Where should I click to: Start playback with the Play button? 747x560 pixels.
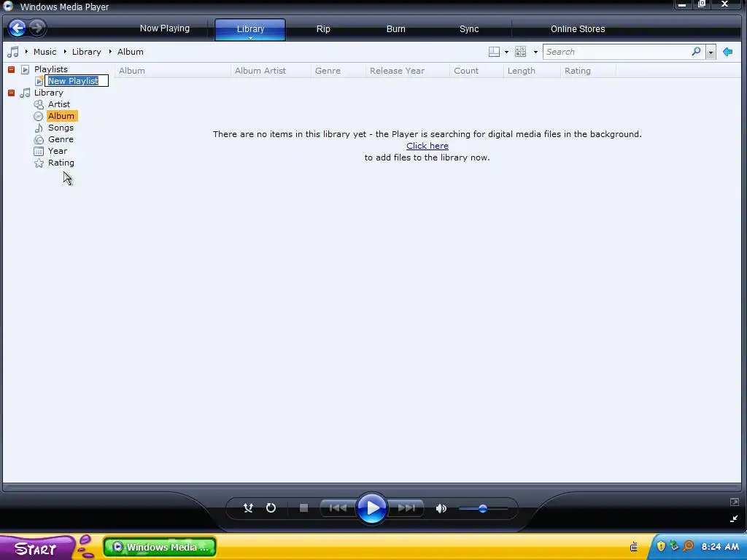click(371, 508)
